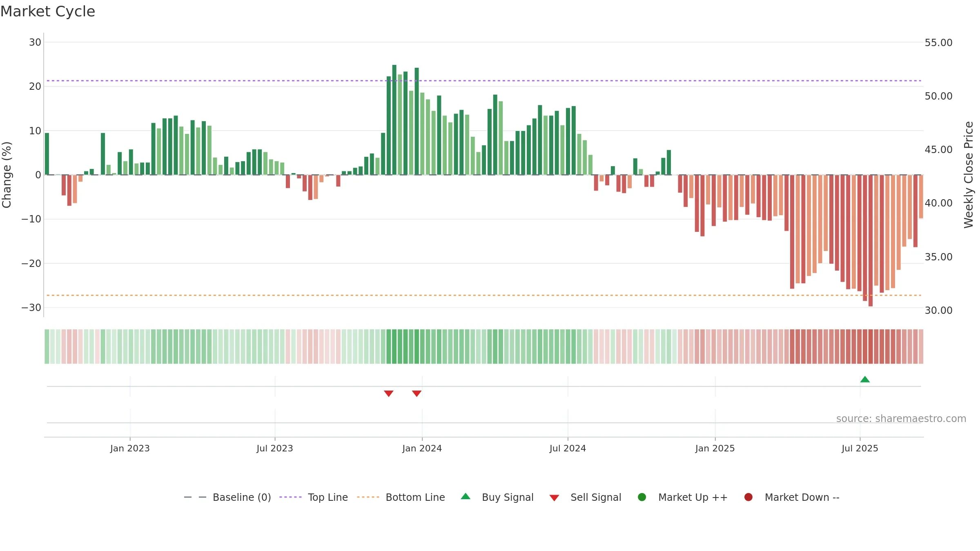Click the green Buy Signal triangle near Jul 2025
The image size is (980, 551).
coord(865,379)
